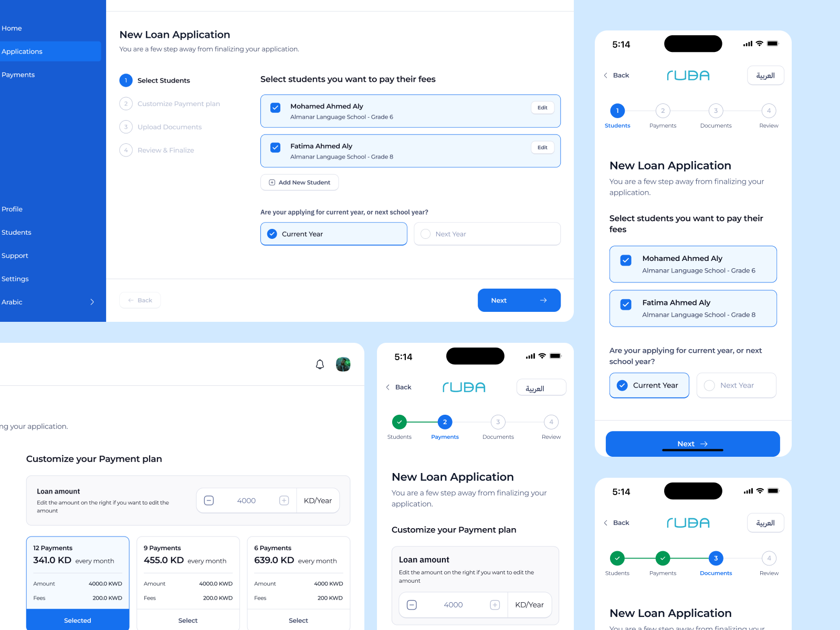Select Current Year on mobile Students screen
This screenshot has width=840, height=630.
649,385
